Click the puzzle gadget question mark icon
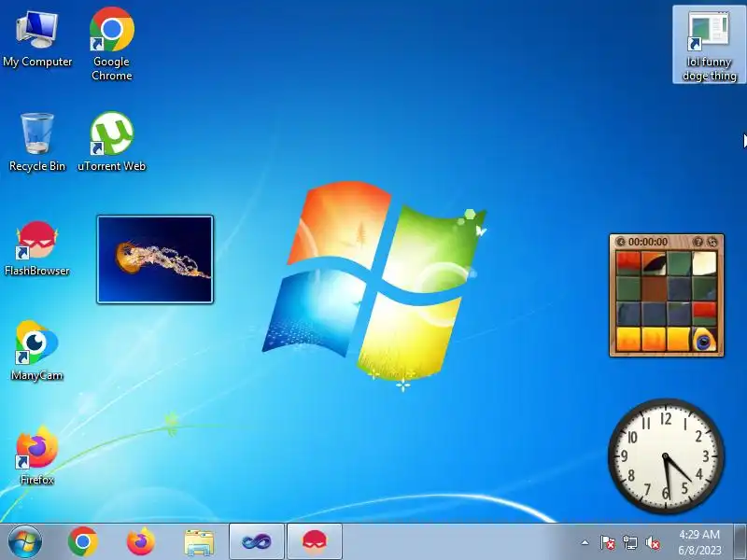747x560 pixels. (x=698, y=242)
